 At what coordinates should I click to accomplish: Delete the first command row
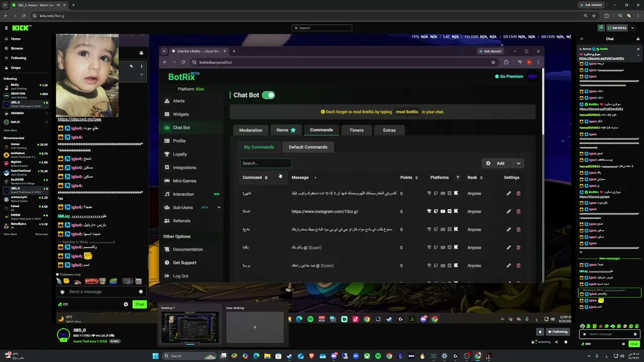(x=518, y=193)
